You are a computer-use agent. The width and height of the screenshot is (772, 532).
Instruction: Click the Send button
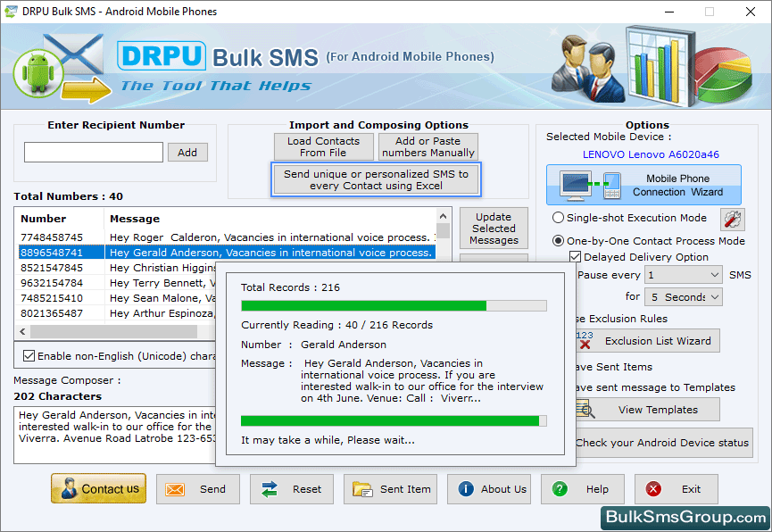198,489
